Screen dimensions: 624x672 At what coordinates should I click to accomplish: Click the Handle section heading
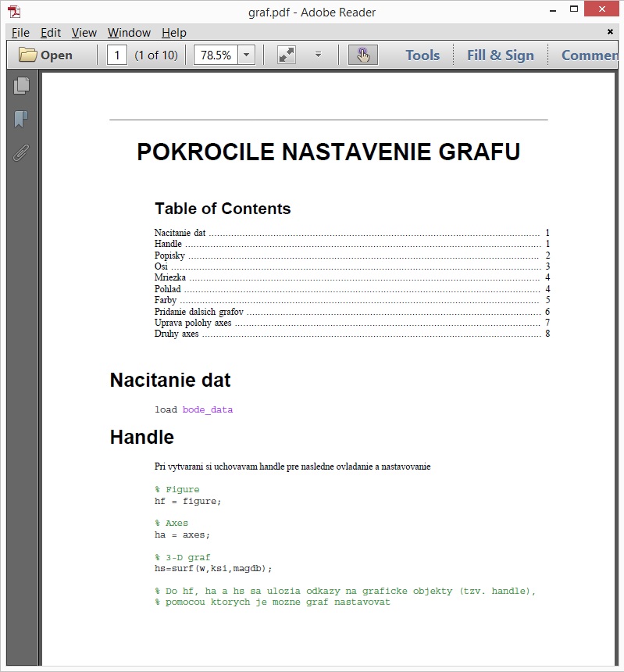(x=142, y=437)
